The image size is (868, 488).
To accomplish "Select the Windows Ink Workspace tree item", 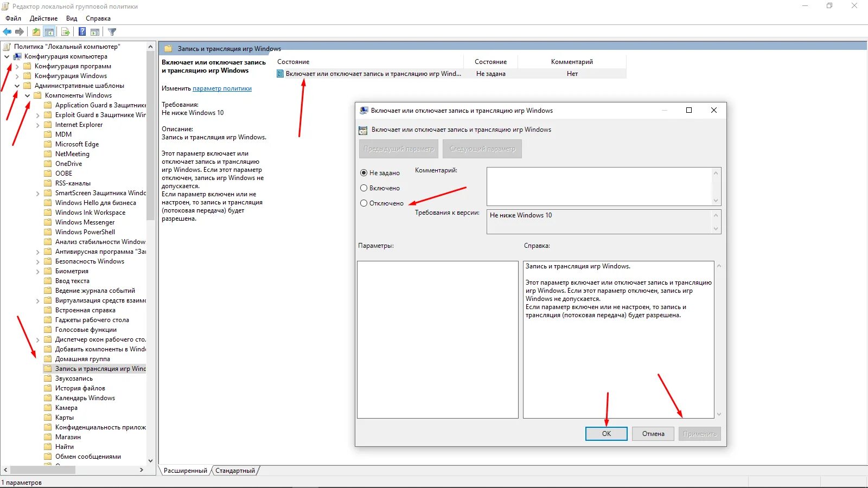I will [90, 213].
